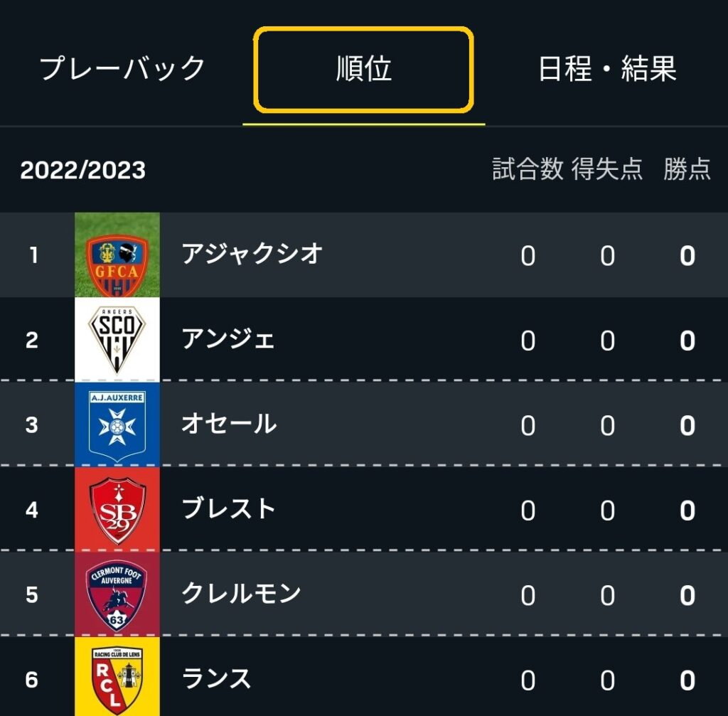Screen dimensions: 728x716
Task: Select the 順位 tab
Action: [x=363, y=70]
